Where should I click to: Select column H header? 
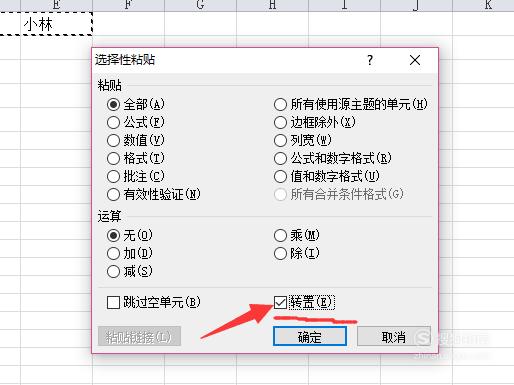[272, 5]
